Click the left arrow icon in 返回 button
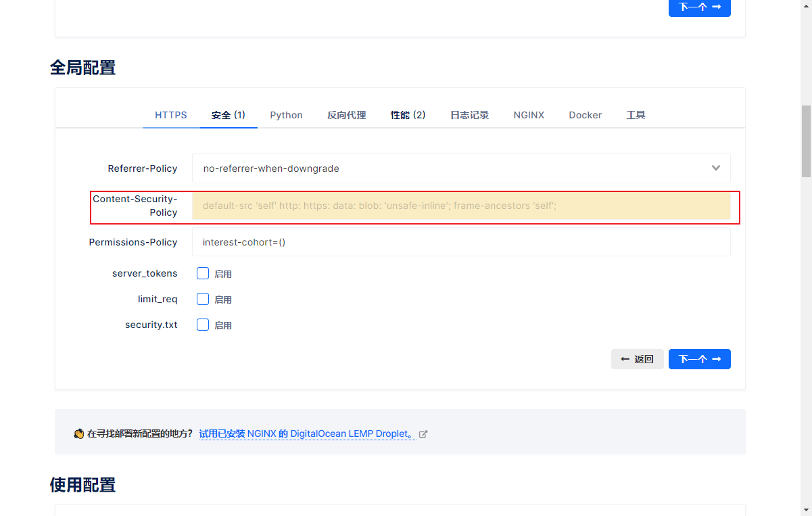Screen dimensions: 812x516 [625, 359]
